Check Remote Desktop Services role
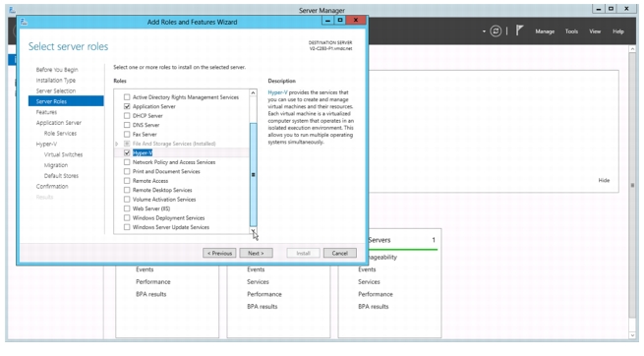The height and width of the screenshot is (356, 644). [127, 190]
